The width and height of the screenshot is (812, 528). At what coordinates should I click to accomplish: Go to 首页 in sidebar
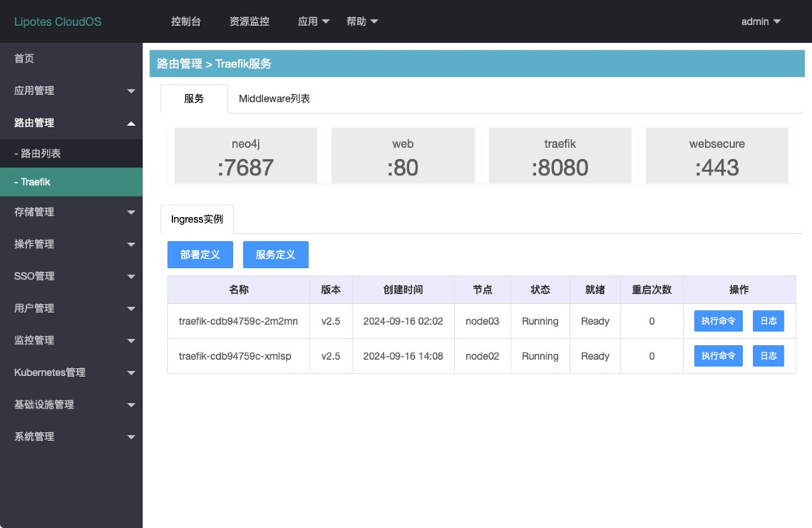(x=71, y=58)
